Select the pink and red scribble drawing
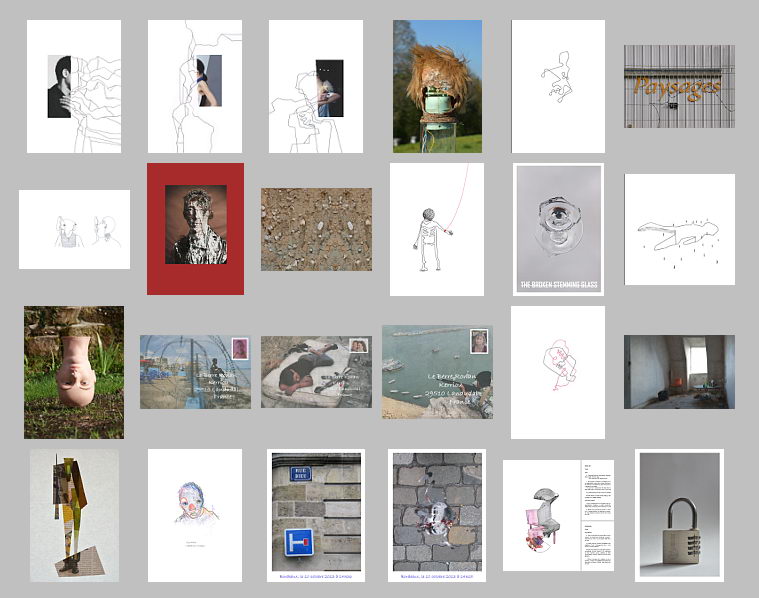This screenshot has height=598, width=759. (x=558, y=372)
